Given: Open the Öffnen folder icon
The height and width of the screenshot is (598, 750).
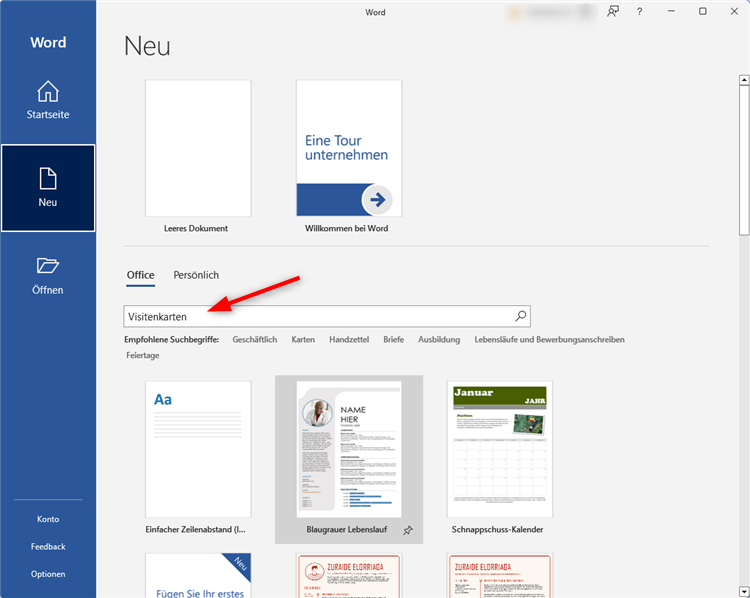Looking at the screenshot, I should click(48, 265).
